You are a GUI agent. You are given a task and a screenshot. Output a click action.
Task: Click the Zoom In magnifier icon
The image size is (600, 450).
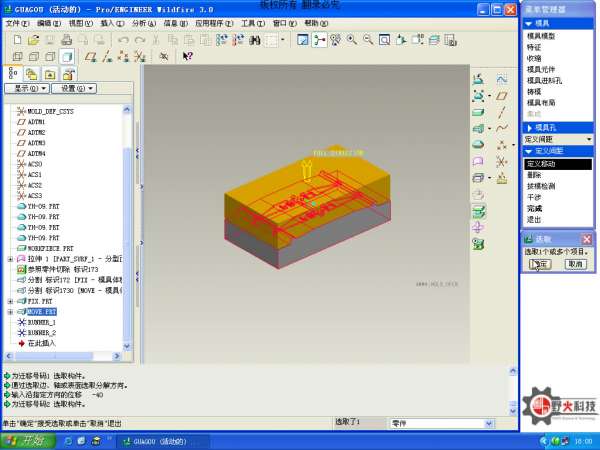pos(352,40)
